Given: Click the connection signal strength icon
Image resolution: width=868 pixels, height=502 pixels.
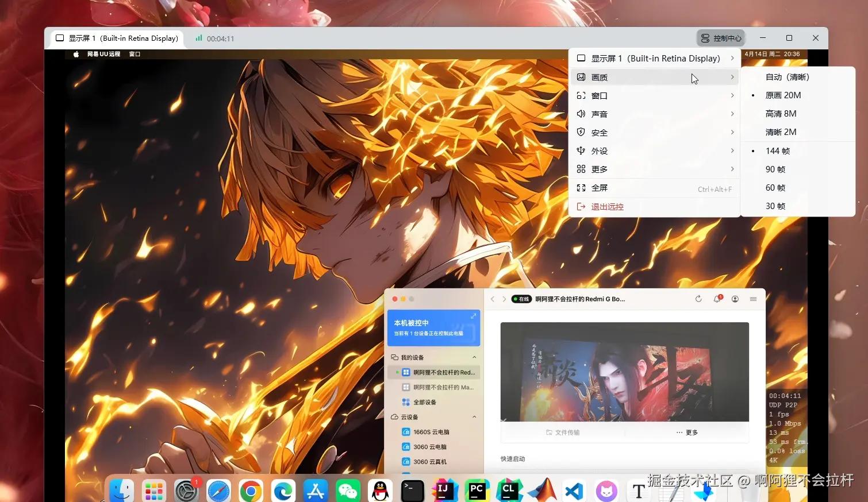Looking at the screenshot, I should (199, 38).
